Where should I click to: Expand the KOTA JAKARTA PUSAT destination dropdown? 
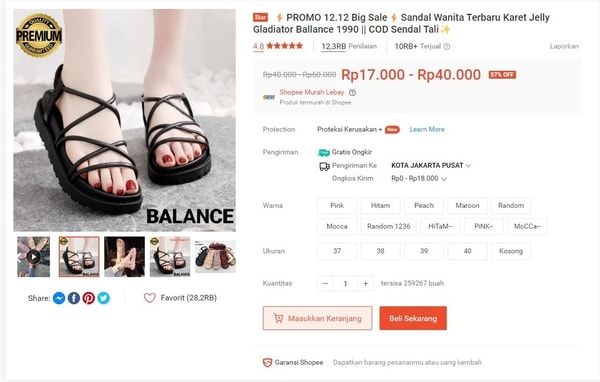pos(431,165)
